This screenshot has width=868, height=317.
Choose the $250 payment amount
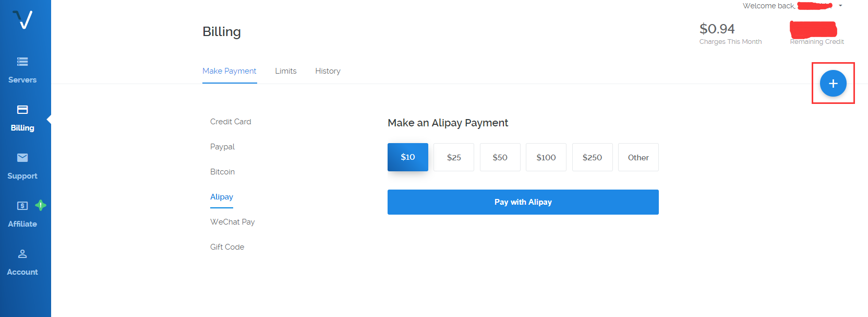click(592, 157)
